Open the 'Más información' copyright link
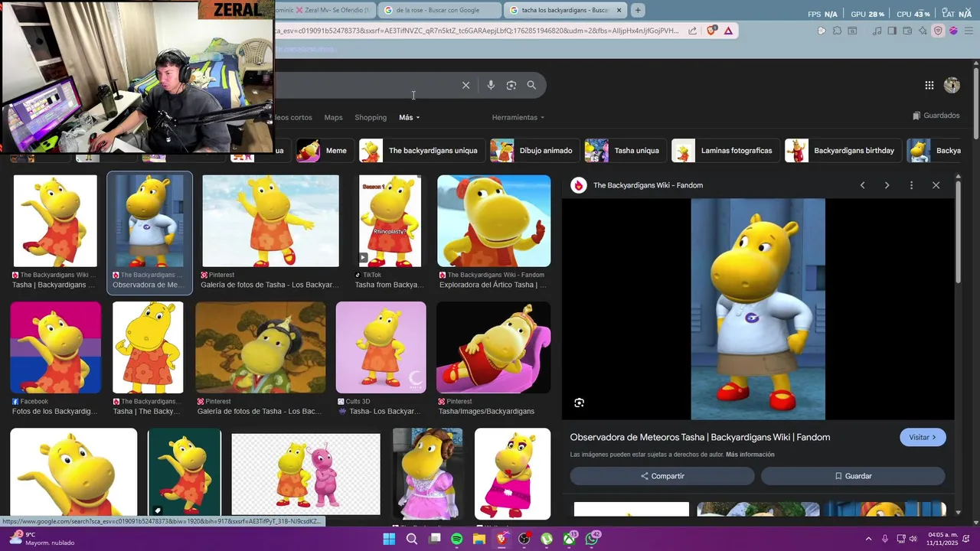Viewport: 980px width, 551px height. click(750, 455)
